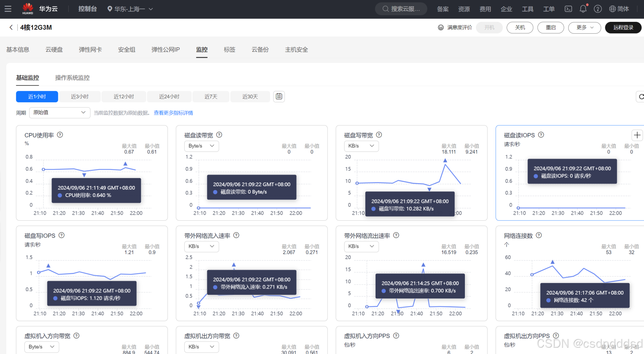Click the 关机 shutdown button
644x354 pixels.
[x=520, y=28]
